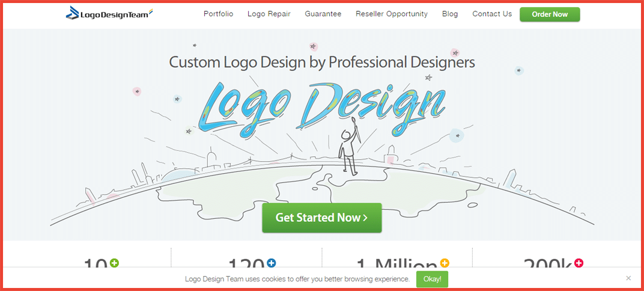Click the LogoDesignTeam logo icon
The image size is (644, 291).
pyautogui.click(x=71, y=13)
